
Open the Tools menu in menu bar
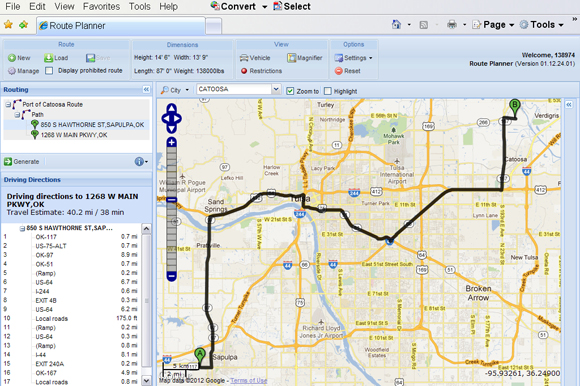pyautogui.click(x=140, y=6)
